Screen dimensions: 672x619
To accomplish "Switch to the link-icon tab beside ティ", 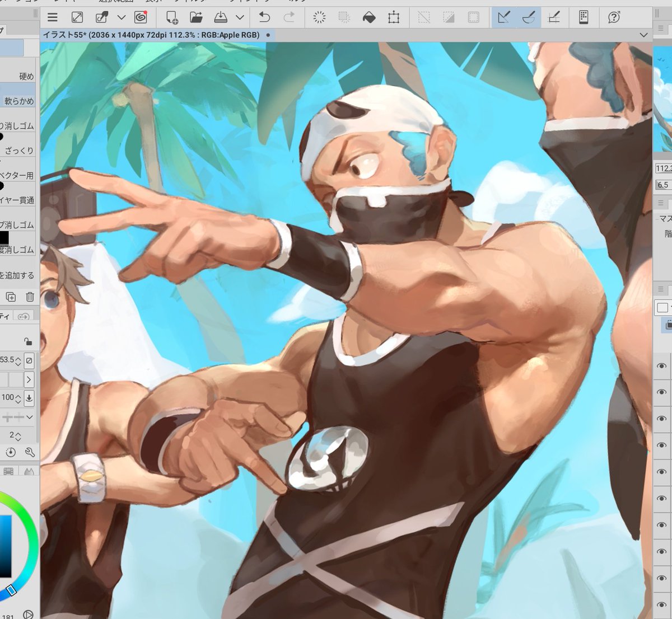I will (24, 316).
